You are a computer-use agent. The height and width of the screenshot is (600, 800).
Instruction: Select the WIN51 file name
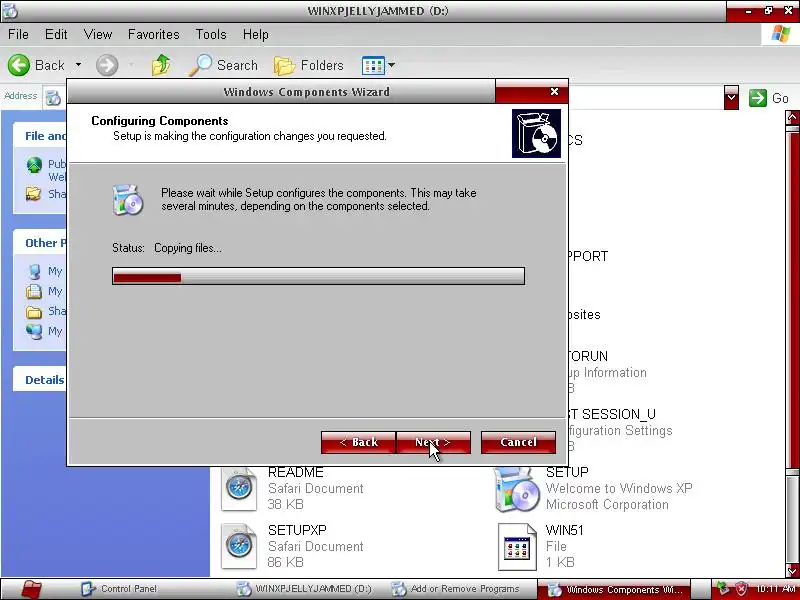564,530
